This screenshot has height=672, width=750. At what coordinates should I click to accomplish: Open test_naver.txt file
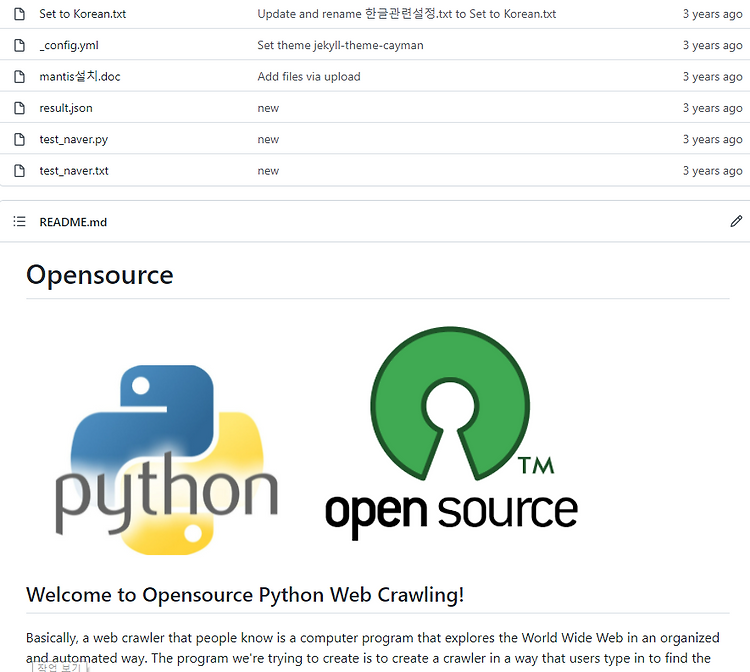point(74,171)
